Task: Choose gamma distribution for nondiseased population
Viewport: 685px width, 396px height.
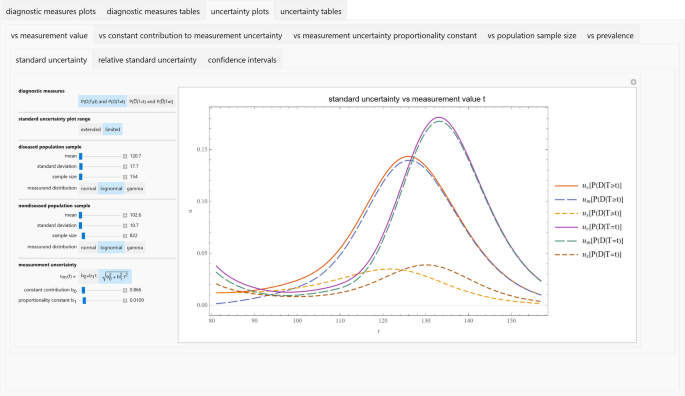Action: [x=135, y=247]
